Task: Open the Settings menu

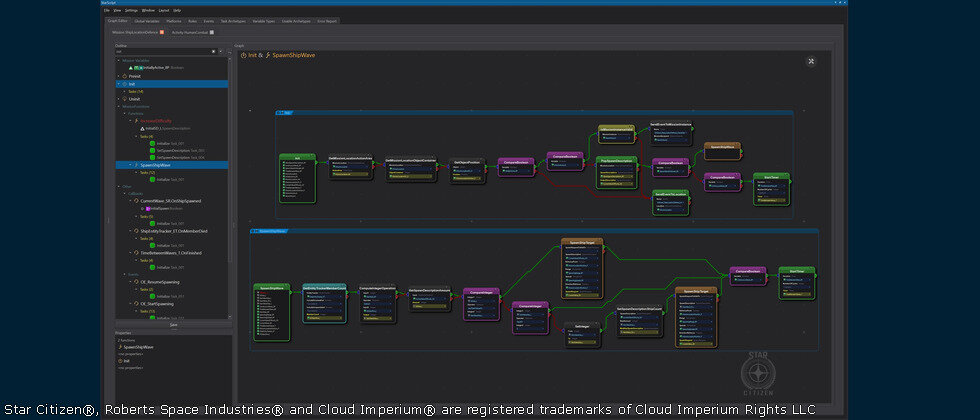Action: 131,11
